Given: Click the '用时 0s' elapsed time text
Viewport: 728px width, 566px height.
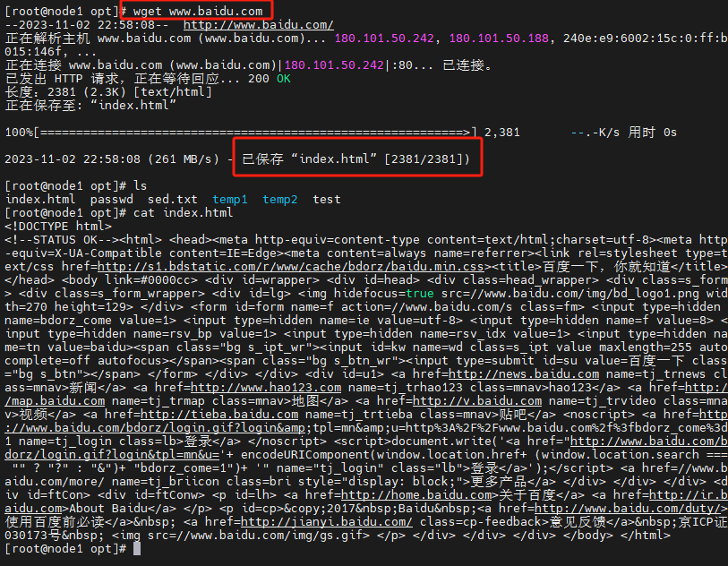Looking at the screenshot, I should [652, 133].
